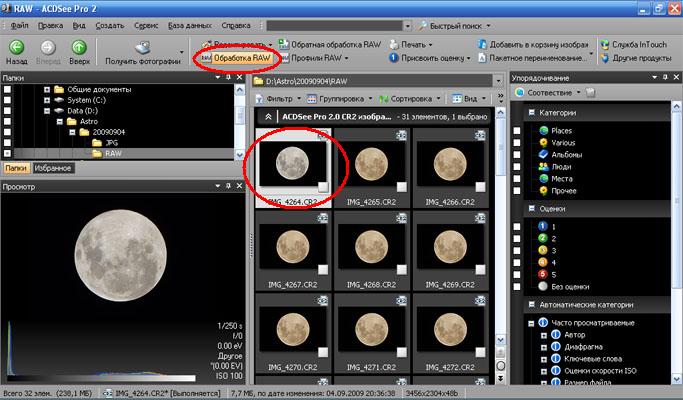Viewport: 683px width, 400px height.
Task: Click the Печать printer icon
Action: (394, 44)
